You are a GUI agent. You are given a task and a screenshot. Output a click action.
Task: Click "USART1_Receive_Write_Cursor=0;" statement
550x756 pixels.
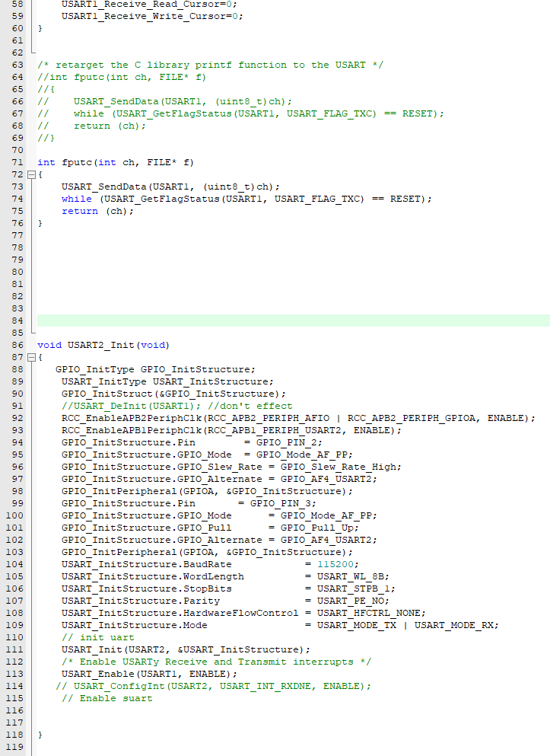pyautogui.click(x=152, y=17)
